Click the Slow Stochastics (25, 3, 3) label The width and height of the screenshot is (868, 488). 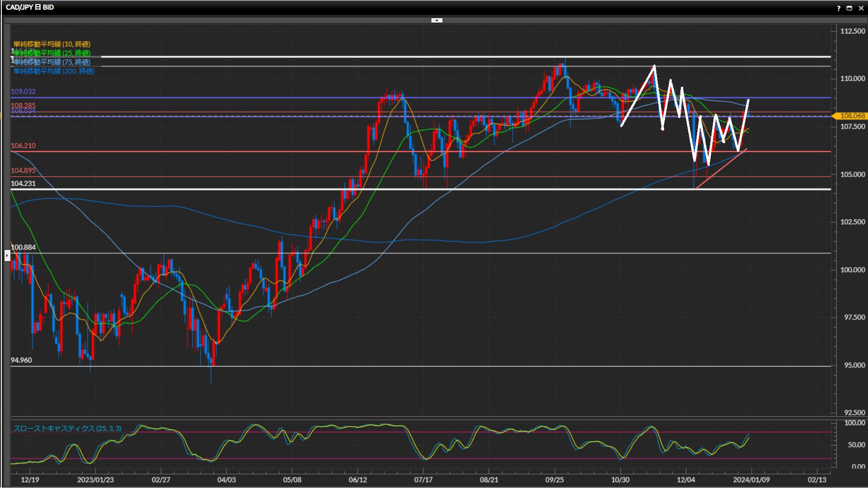tap(67, 428)
